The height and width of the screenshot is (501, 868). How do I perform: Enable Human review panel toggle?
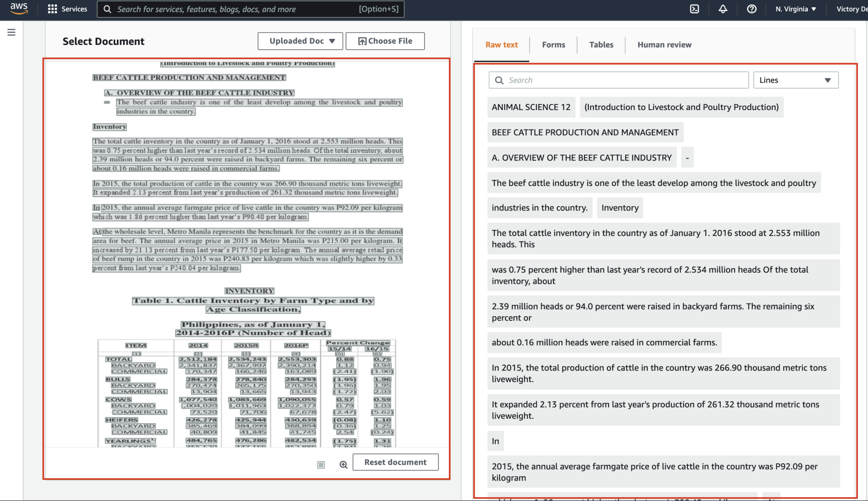pos(664,44)
